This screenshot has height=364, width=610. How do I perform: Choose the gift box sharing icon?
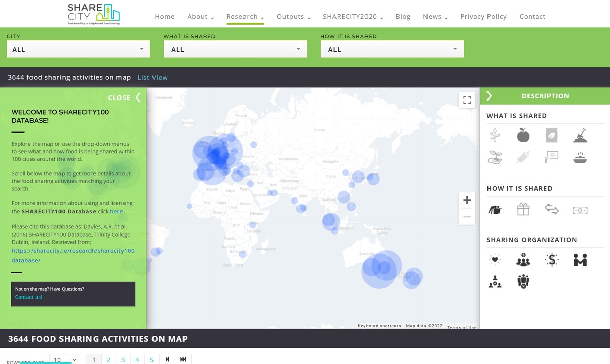point(523,209)
